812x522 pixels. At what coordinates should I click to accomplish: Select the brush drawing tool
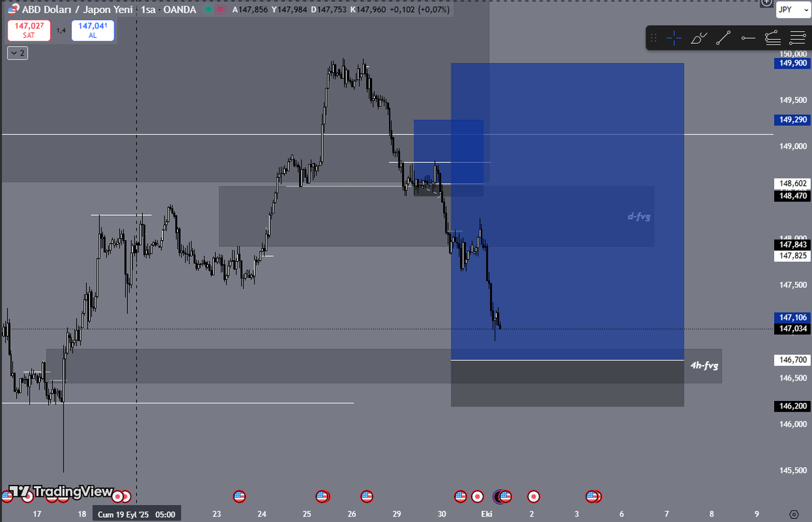pos(699,38)
